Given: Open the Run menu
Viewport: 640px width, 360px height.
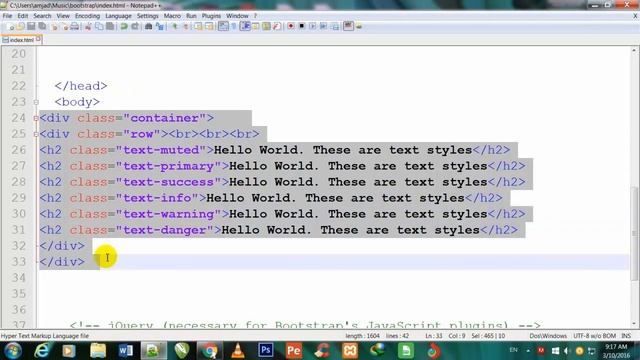Looking at the screenshot, I should 191,16.
